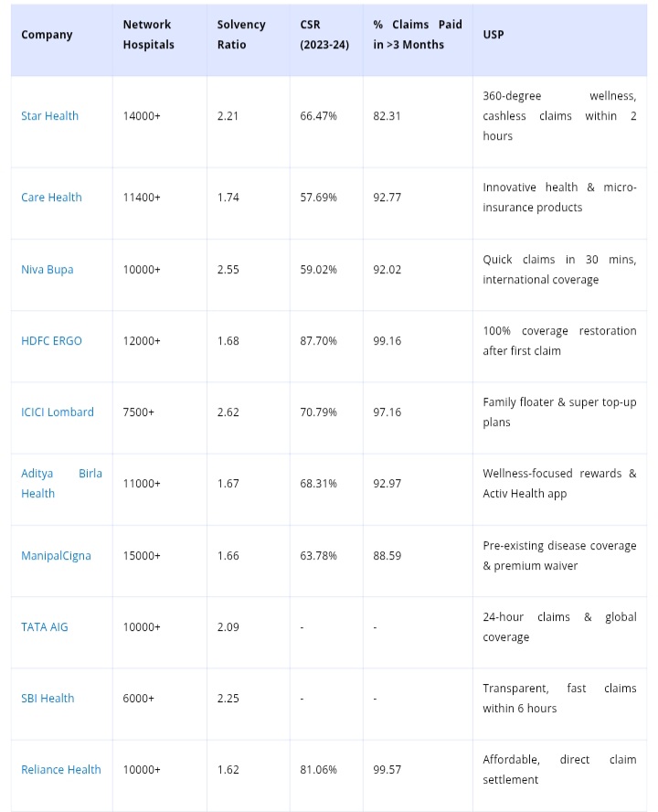658x812 pixels.
Task: Open the Star Health link
Action: pos(49,116)
